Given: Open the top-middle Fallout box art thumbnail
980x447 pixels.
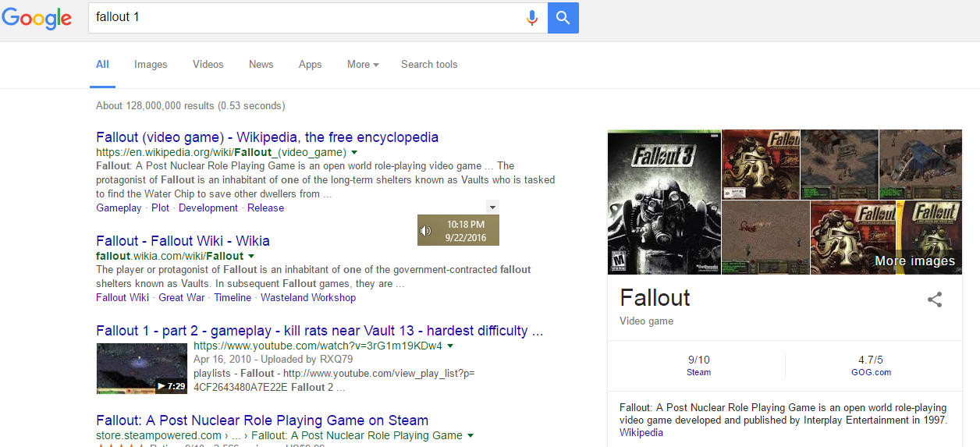Looking at the screenshot, I should click(x=761, y=164).
